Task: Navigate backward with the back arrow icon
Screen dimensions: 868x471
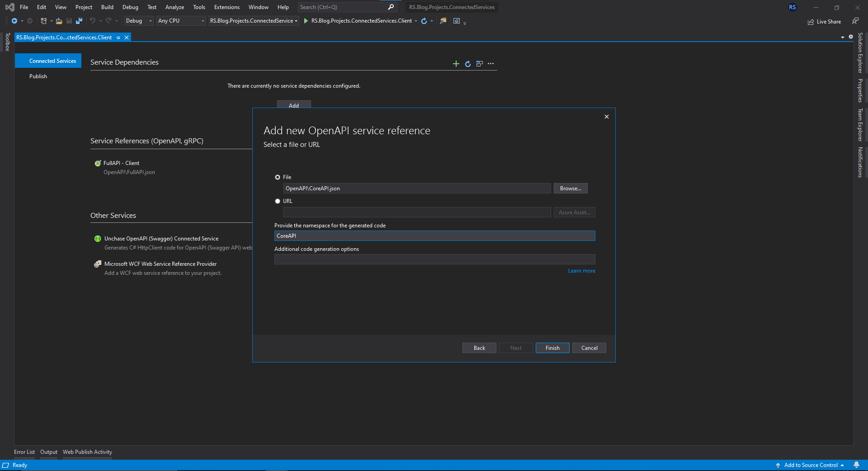Action: point(14,21)
